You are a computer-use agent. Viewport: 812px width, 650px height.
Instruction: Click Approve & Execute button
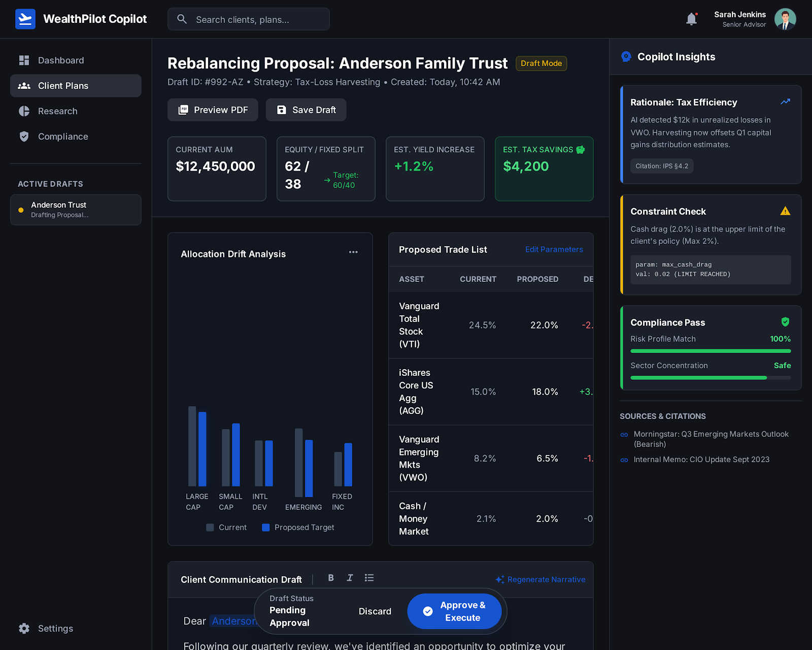tap(454, 611)
